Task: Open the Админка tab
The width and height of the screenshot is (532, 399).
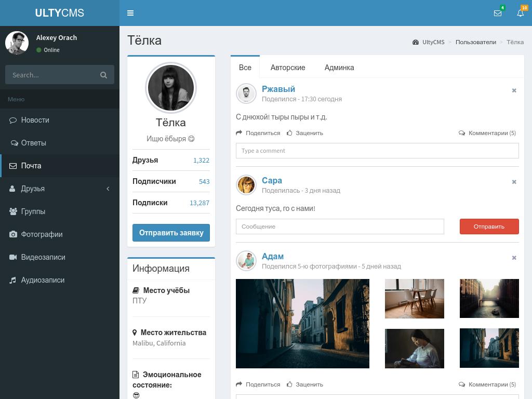Action: 339,68
